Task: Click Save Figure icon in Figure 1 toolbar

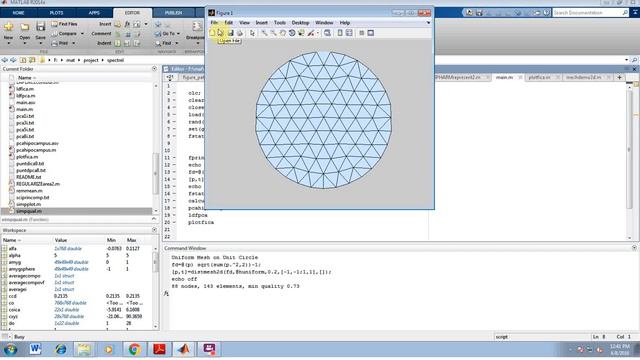Action: click(x=230, y=33)
